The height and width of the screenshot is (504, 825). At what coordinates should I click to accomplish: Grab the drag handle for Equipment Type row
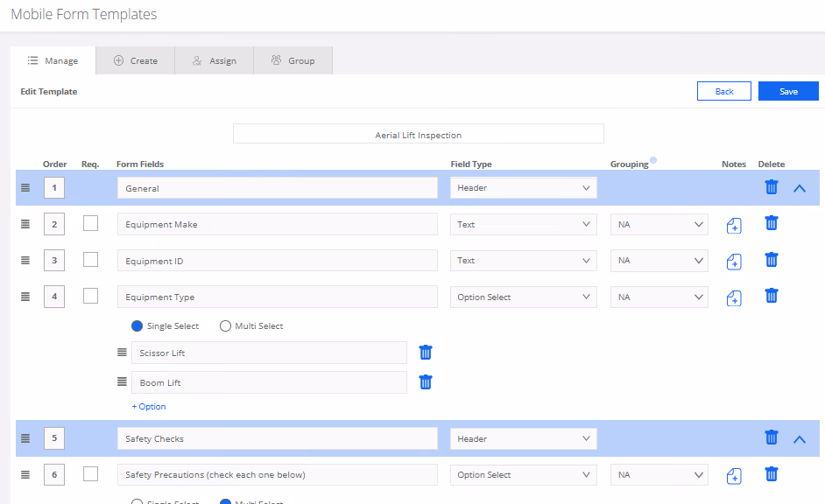click(25, 297)
